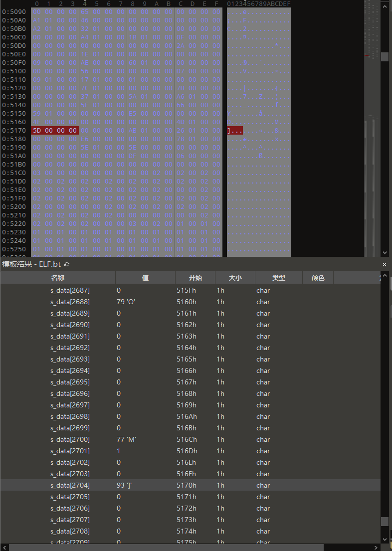Click the red marker in the mini map
The height and width of the screenshot is (551, 392).
pyautogui.click(x=367, y=55)
